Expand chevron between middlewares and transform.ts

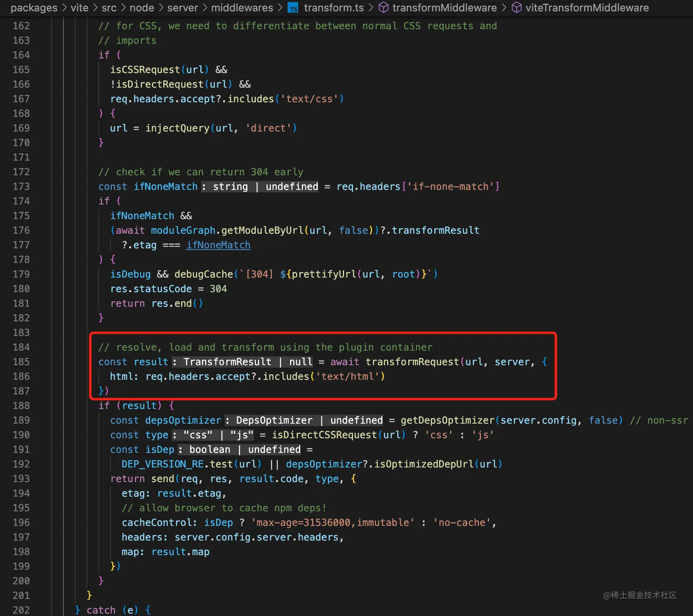[280, 8]
